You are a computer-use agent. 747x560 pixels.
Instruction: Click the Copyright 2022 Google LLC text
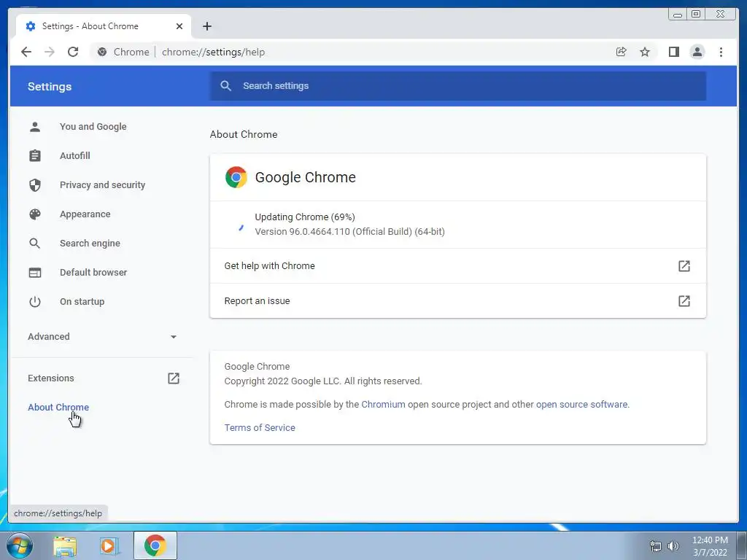pos(323,381)
